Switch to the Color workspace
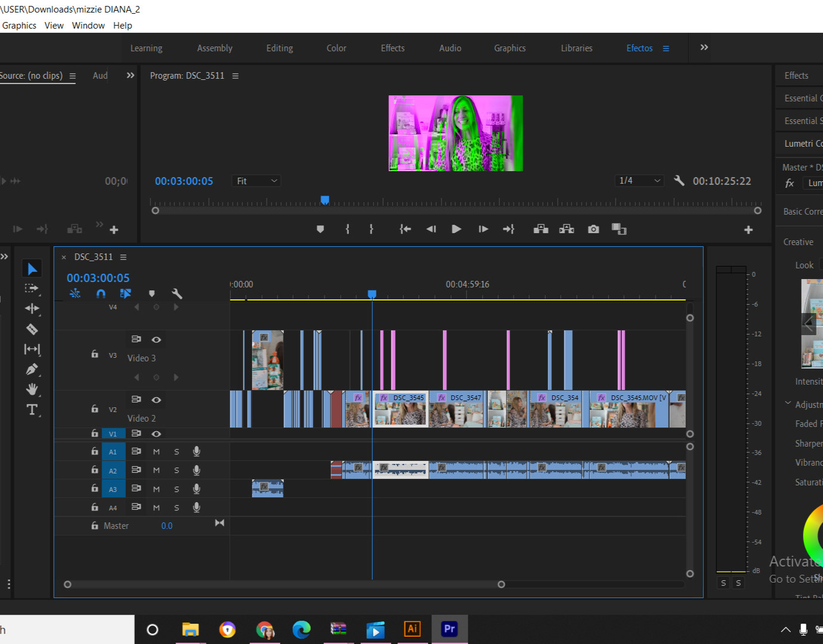 click(x=336, y=48)
